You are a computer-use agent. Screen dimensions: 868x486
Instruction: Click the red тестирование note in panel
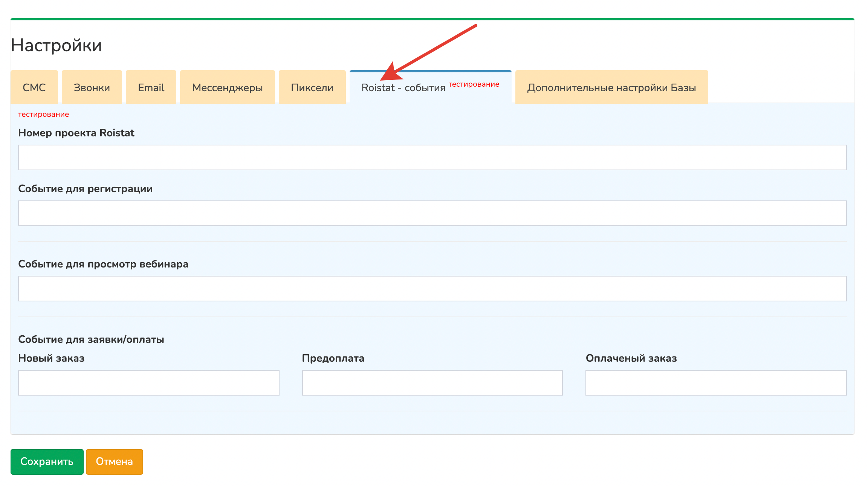[x=44, y=114]
